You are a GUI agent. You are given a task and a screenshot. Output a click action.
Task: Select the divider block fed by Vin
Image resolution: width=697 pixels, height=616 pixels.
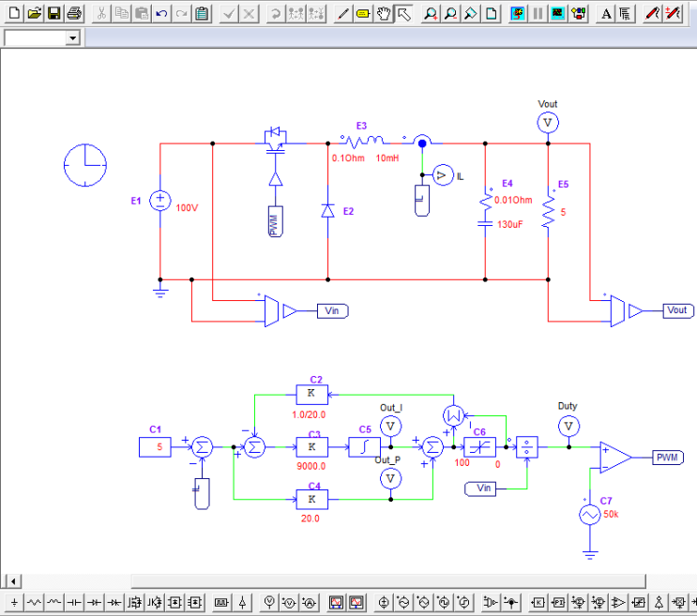[x=527, y=447]
